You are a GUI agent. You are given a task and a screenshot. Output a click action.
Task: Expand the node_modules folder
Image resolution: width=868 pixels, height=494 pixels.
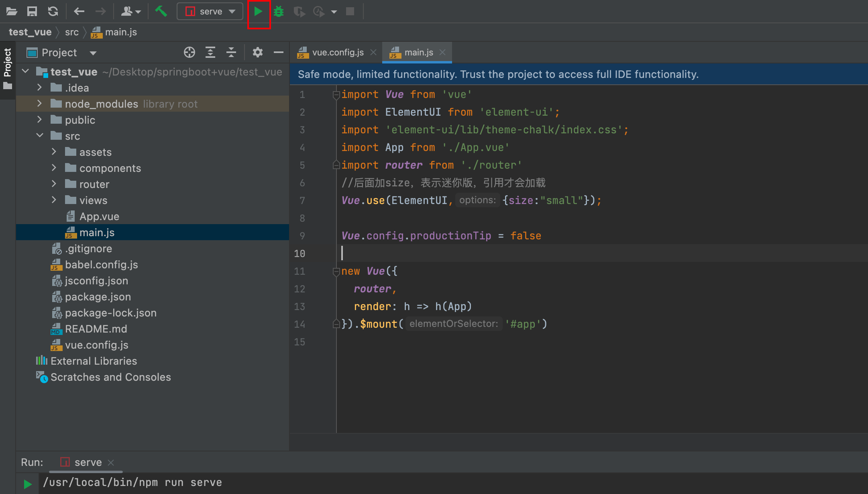click(39, 103)
